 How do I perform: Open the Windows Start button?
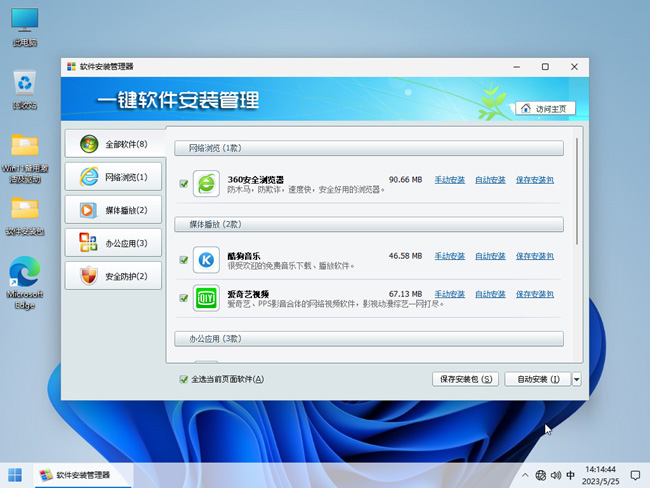15,475
